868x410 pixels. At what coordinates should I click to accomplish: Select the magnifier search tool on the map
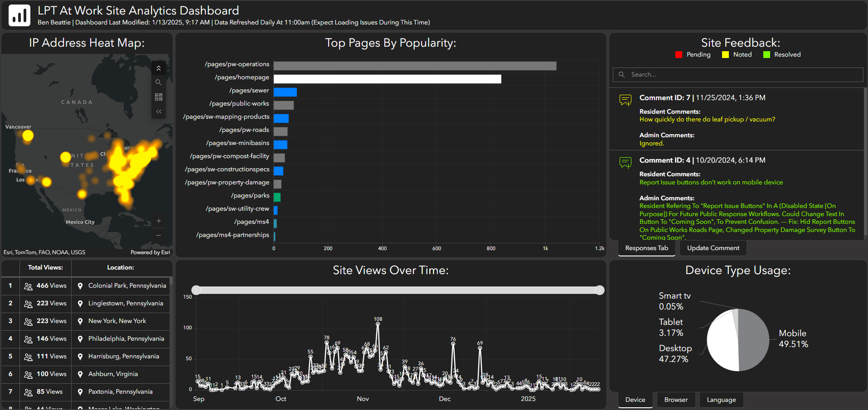159,82
